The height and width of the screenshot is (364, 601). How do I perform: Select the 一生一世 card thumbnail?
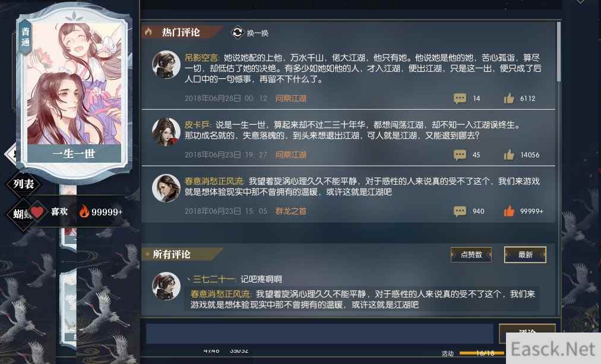(x=74, y=92)
